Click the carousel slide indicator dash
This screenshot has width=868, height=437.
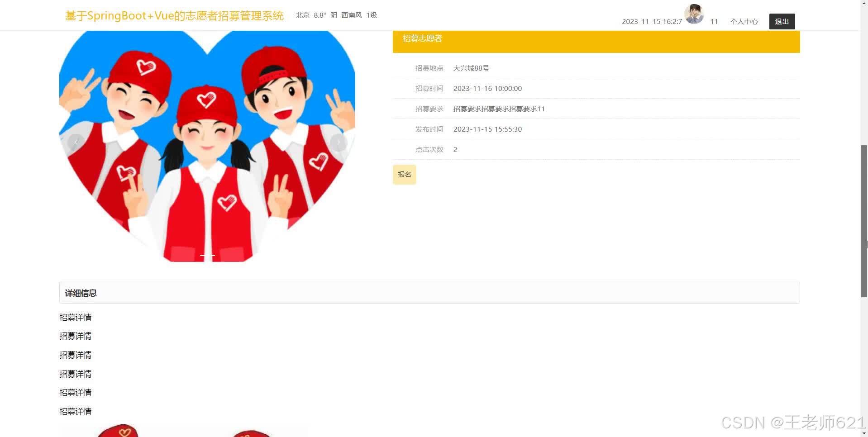207,256
